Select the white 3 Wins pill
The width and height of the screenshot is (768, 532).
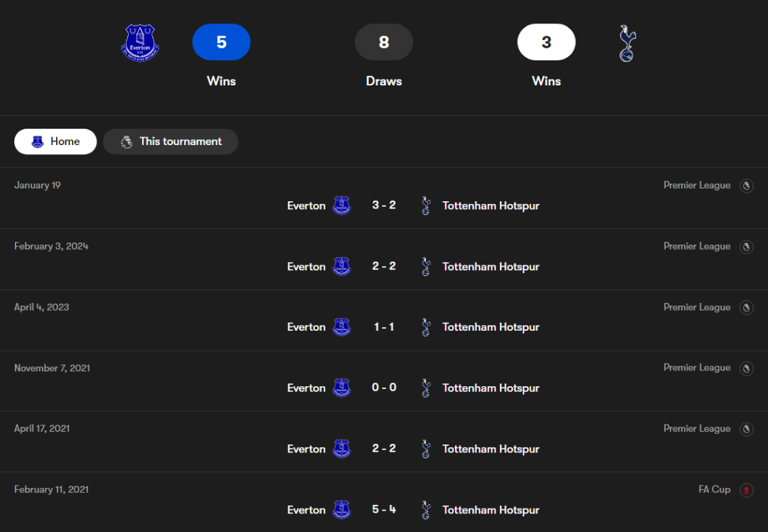(x=546, y=42)
